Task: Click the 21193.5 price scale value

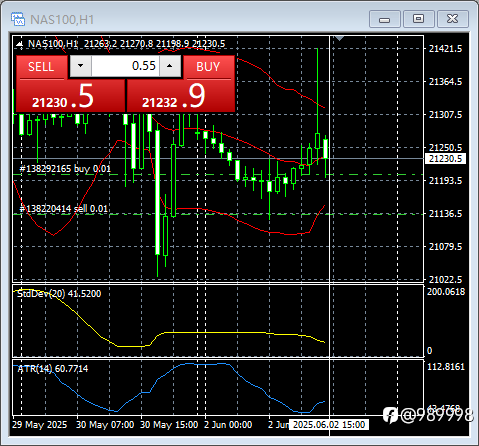Action: 445,181
